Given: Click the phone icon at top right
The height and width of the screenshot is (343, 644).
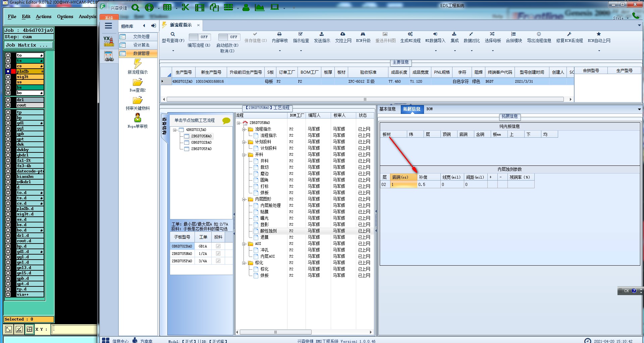Looking at the screenshot, I should (635, 15).
